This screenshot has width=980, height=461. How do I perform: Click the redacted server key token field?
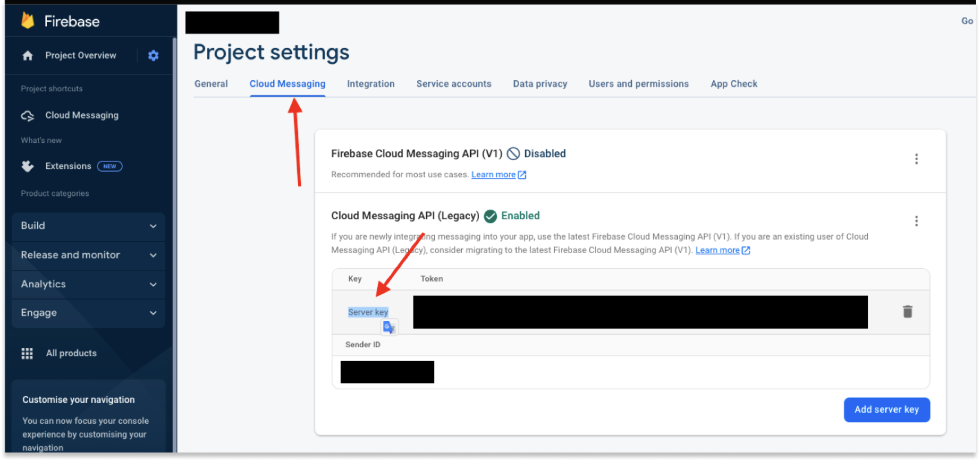[x=640, y=312]
